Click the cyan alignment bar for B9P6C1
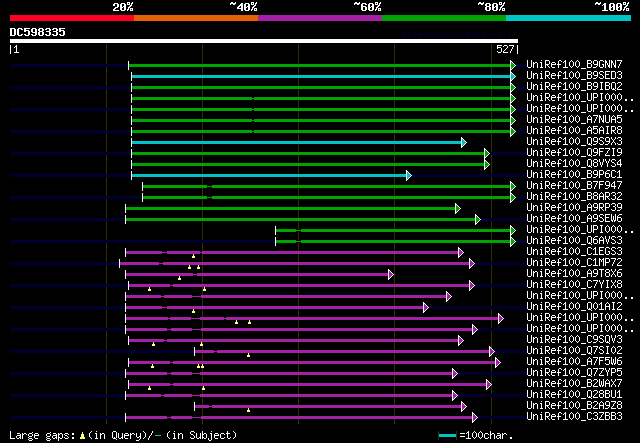This screenshot has height=443, width=640. pos(269,176)
